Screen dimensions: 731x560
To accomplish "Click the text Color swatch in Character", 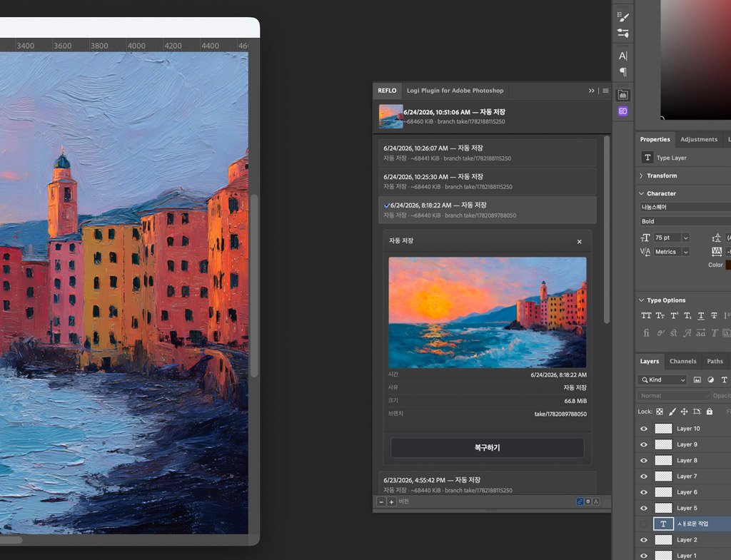I will (728, 265).
